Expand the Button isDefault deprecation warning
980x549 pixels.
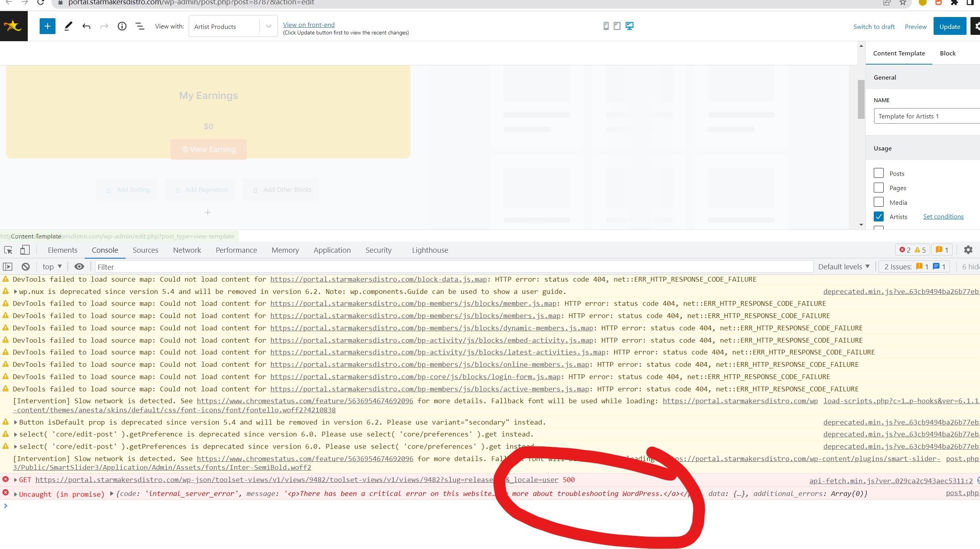tap(15, 422)
